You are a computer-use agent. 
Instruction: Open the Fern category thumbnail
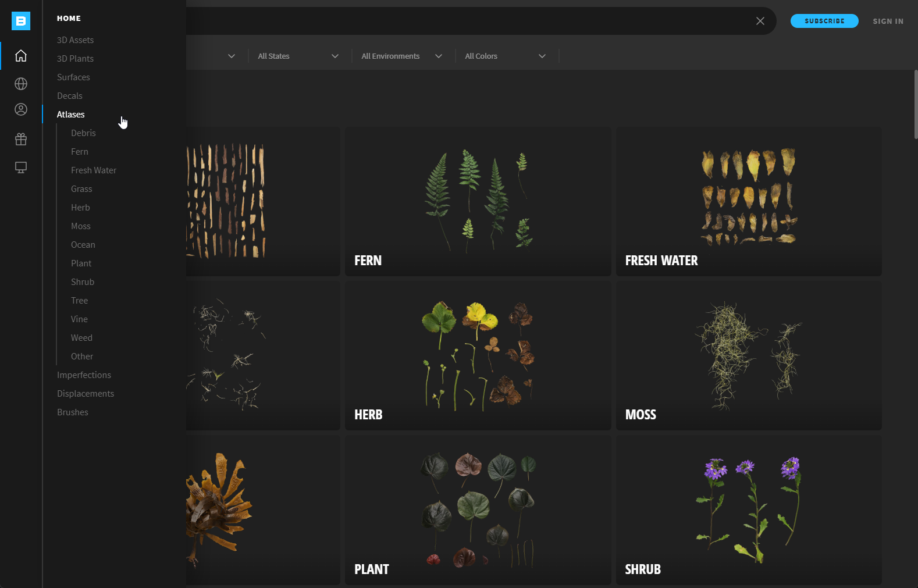click(x=478, y=201)
